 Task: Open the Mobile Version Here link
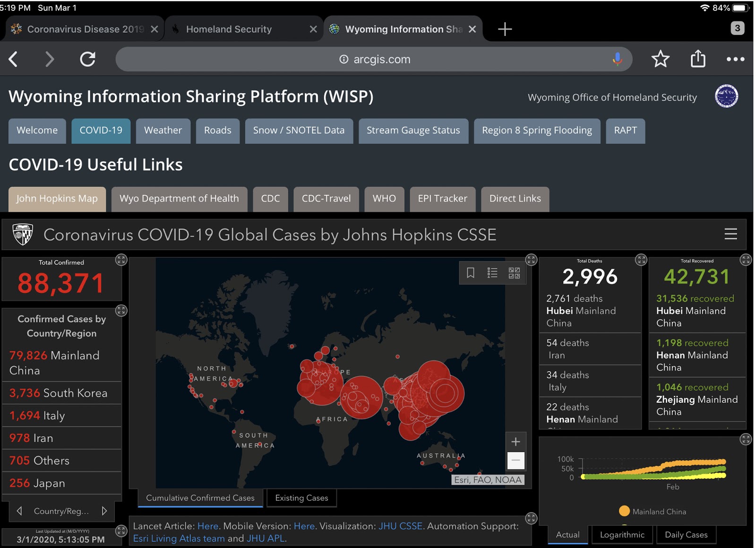tap(304, 526)
